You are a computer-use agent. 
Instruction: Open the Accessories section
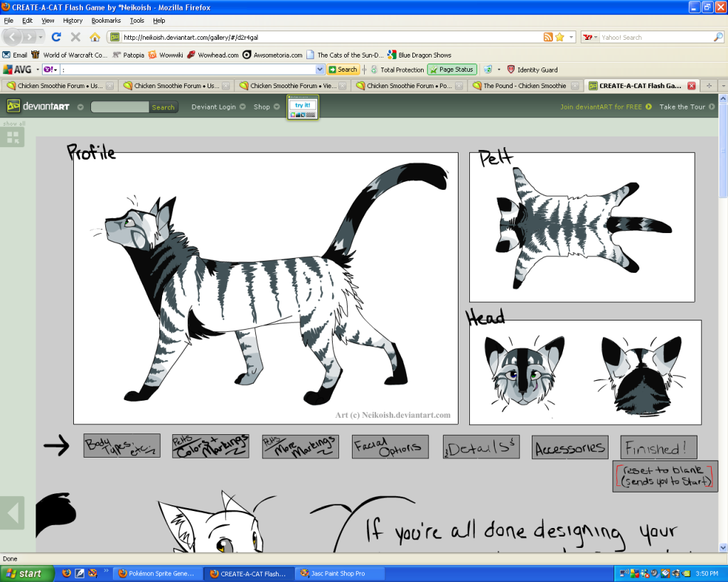point(569,448)
